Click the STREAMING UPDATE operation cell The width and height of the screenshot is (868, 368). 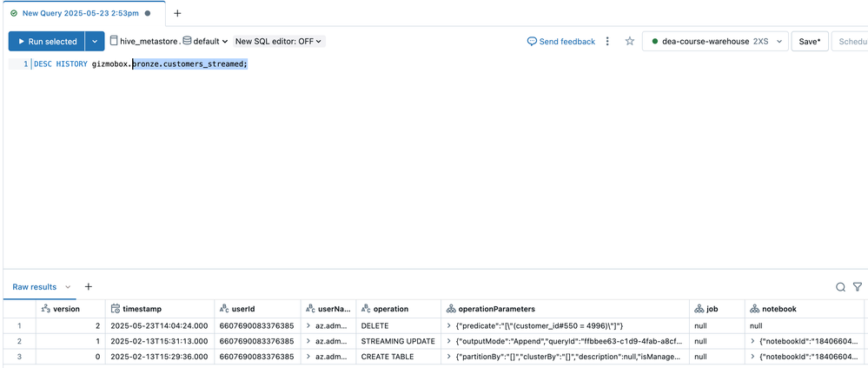pyautogui.click(x=398, y=341)
